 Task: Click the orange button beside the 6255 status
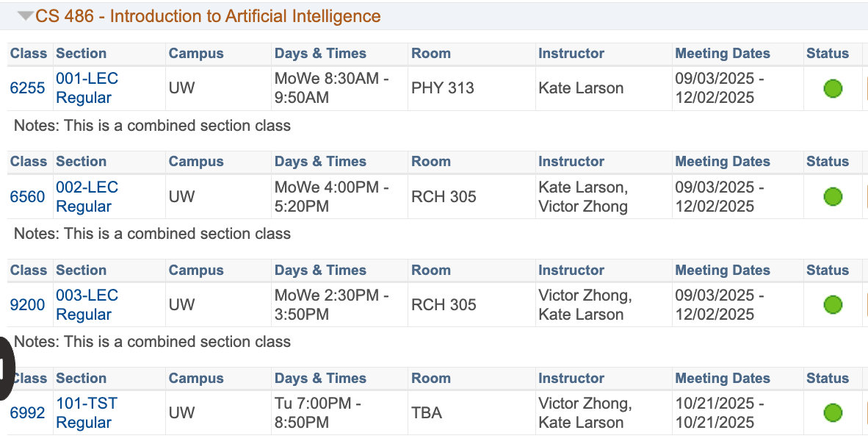(866, 88)
